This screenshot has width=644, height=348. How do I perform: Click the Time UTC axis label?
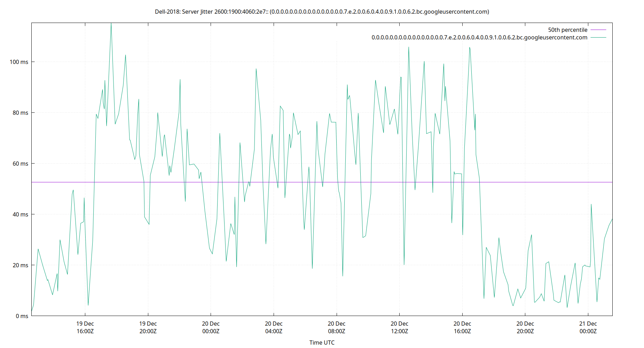[322, 342]
